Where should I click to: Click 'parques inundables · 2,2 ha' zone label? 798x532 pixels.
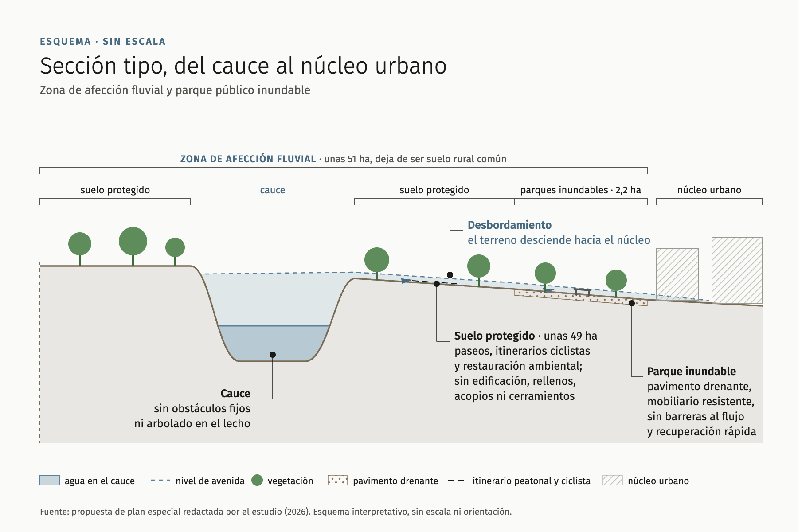tap(581, 190)
